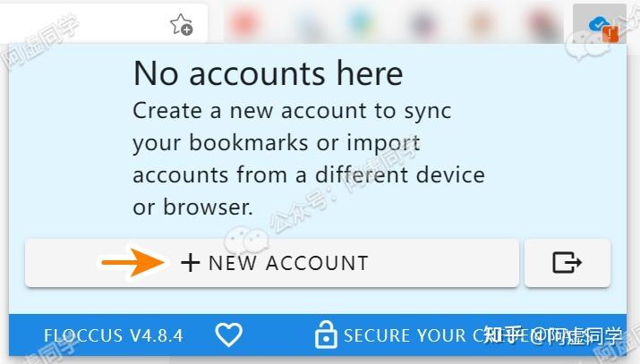Screen dimensions: 640x364
Task: Open the Floccus V4.8.4 version link
Action: coord(114,336)
